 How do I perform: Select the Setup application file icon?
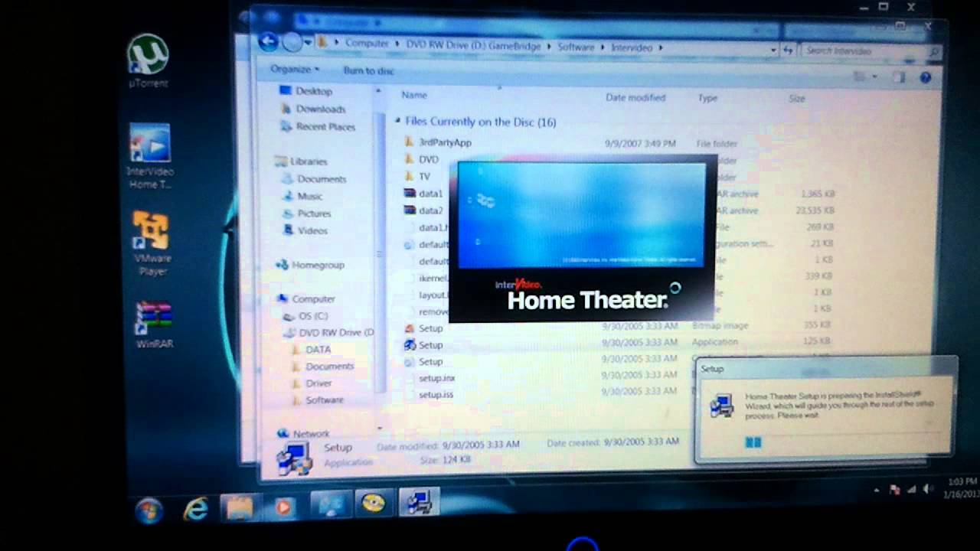(x=410, y=345)
